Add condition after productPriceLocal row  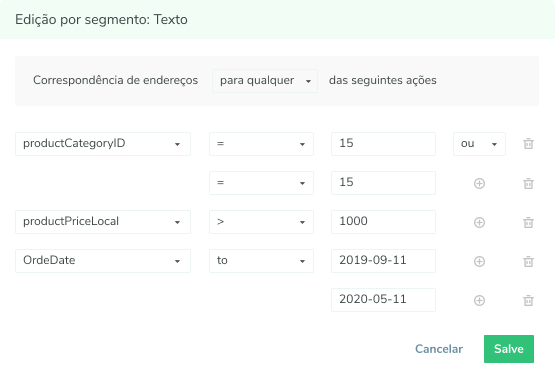[x=479, y=222]
